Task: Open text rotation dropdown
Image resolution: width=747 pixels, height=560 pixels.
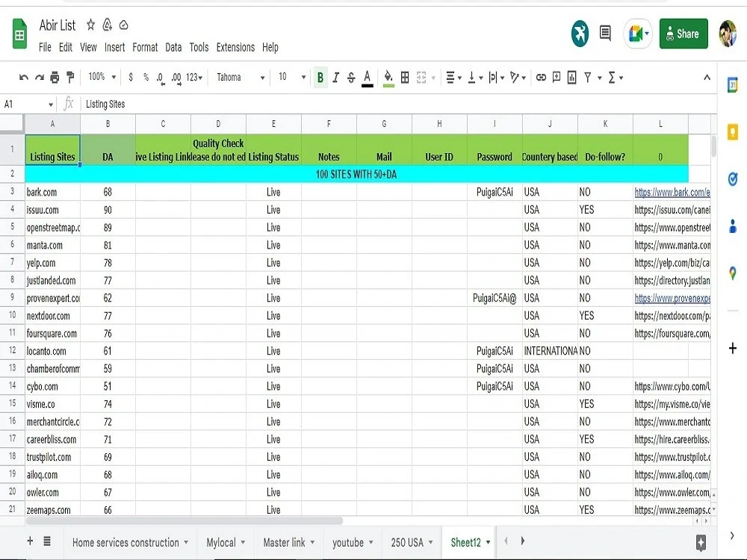Action: point(518,78)
